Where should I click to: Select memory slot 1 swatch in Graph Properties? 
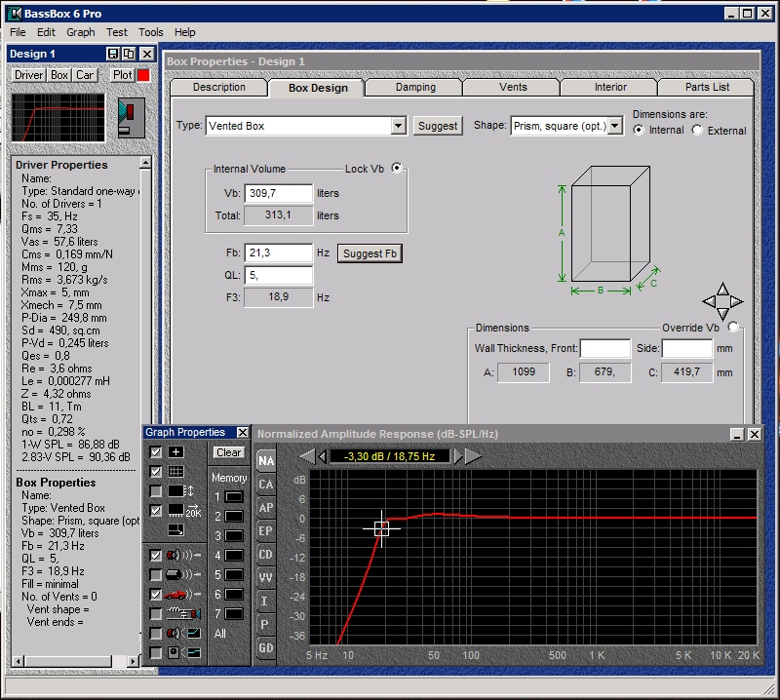(x=234, y=497)
